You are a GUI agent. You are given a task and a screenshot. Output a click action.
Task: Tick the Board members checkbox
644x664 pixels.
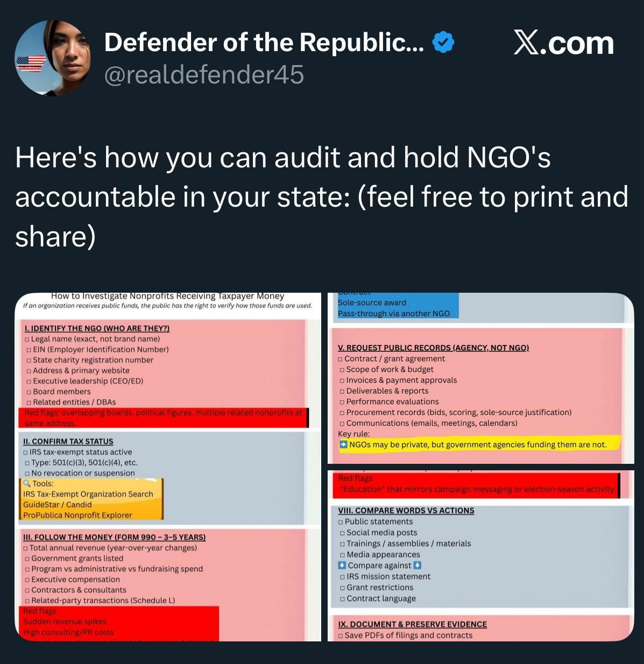pyautogui.click(x=29, y=392)
